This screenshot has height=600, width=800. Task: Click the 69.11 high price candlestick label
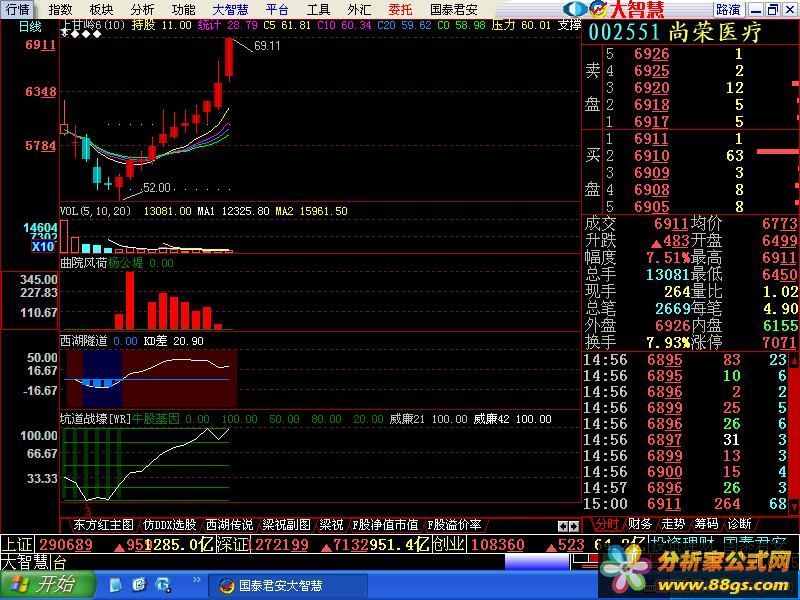point(267,46)
